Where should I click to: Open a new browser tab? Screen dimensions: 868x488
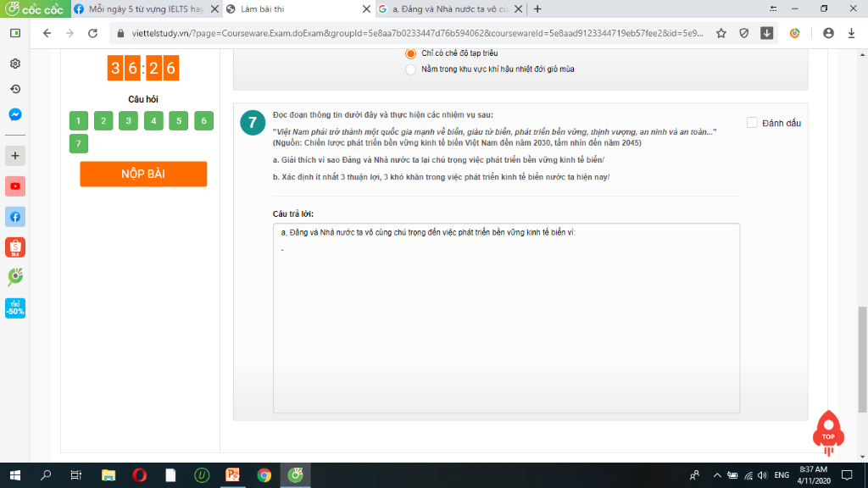click(x=537, y=8)
